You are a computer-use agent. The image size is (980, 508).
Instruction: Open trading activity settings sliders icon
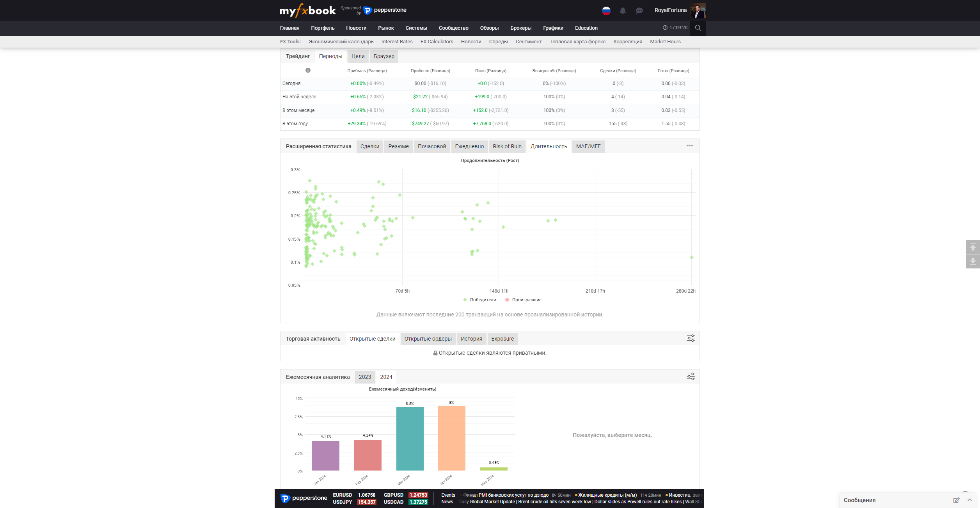coord(691,338)
